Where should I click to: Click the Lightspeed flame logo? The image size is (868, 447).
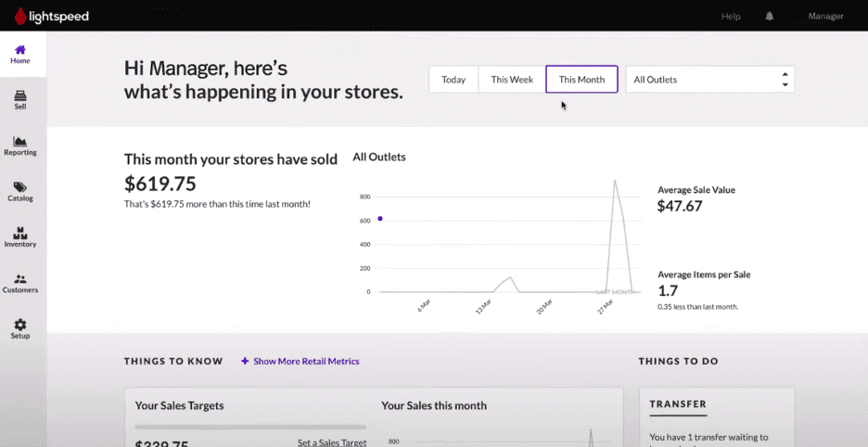coord(21,16)
